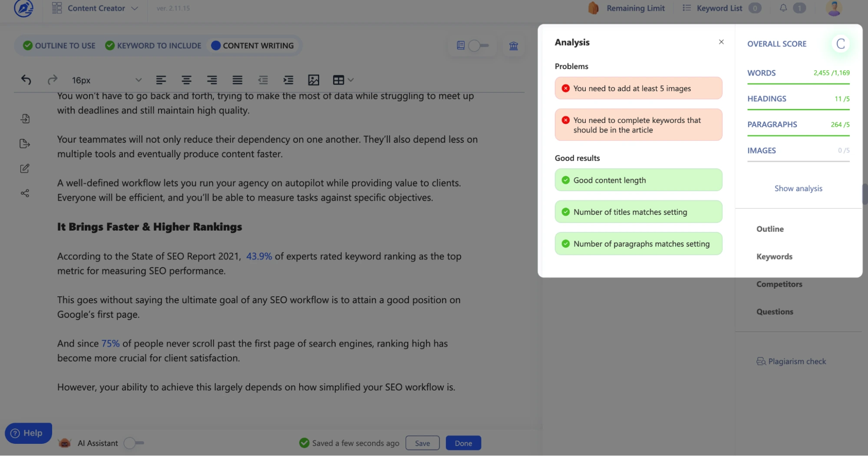Open the Help widget
The width and height of the screenshot is (868, 456).
pyautogui.click(x=28, y=433)
